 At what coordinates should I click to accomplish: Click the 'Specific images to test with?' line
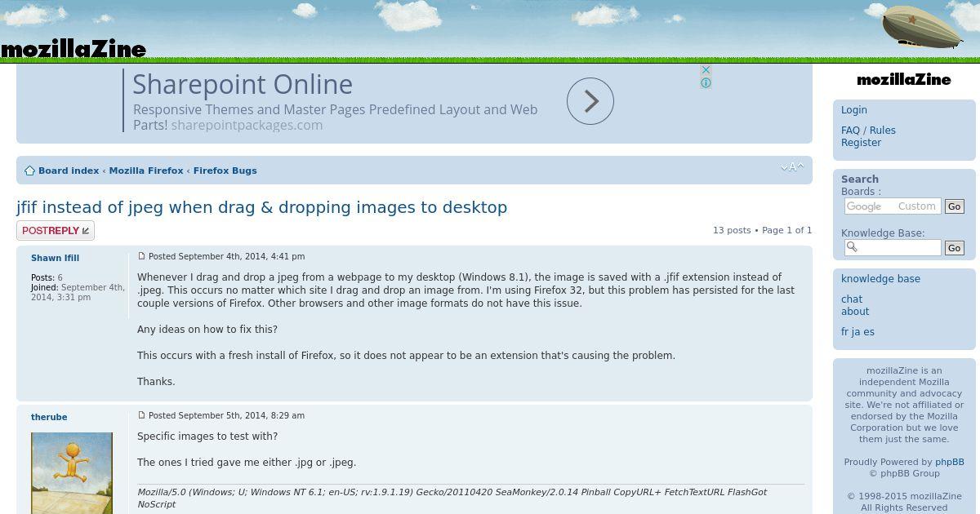(207, 436)
